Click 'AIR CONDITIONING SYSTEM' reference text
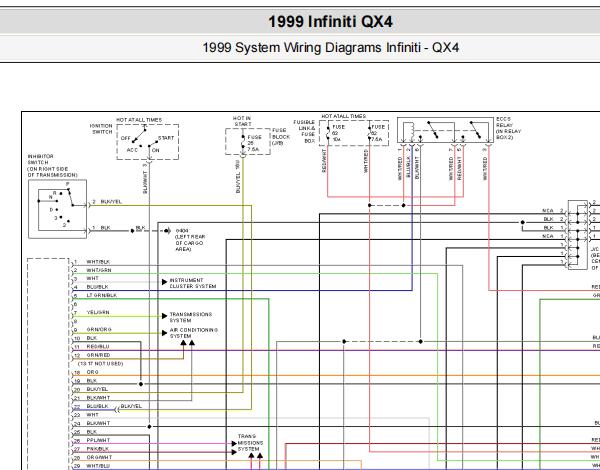 [194, 333]
